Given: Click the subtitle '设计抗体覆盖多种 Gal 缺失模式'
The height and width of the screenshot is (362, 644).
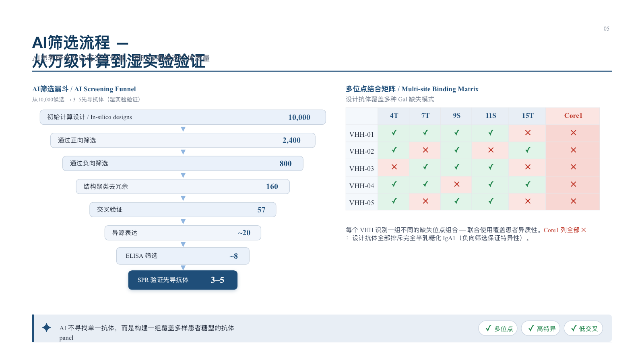Looking at the screenshot, I should pos(390,99).
